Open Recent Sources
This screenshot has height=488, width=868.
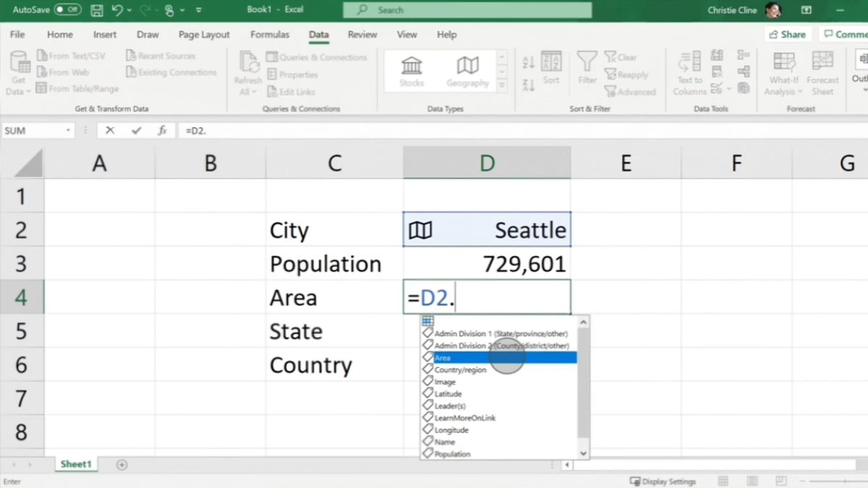(161, 56)
